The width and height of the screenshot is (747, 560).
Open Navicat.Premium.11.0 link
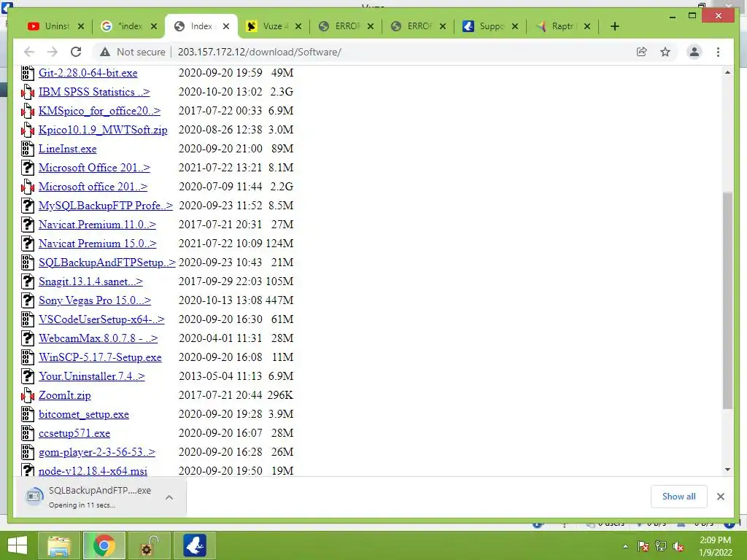point(97,225)
